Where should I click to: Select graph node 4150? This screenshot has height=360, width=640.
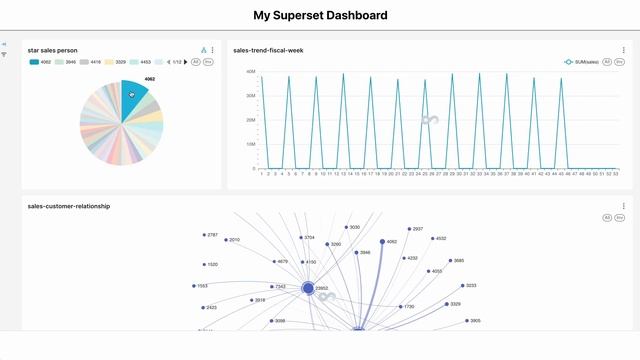tap(302, 262)
